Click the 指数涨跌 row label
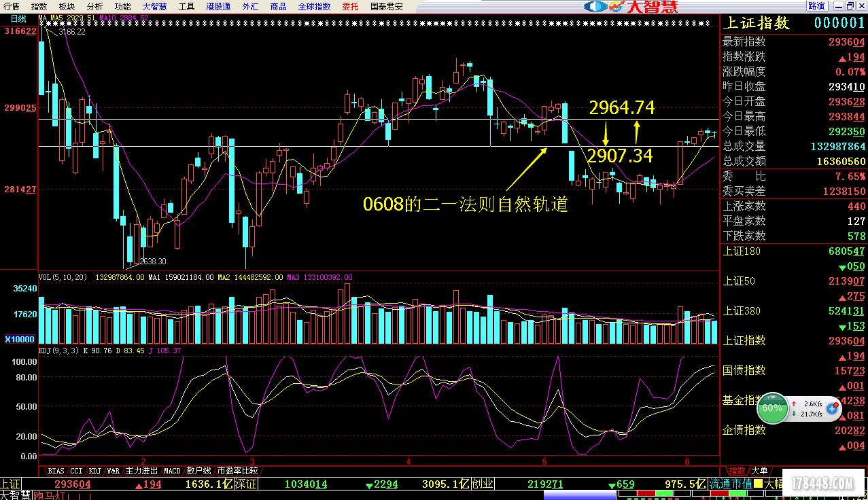 coord(744,56)
